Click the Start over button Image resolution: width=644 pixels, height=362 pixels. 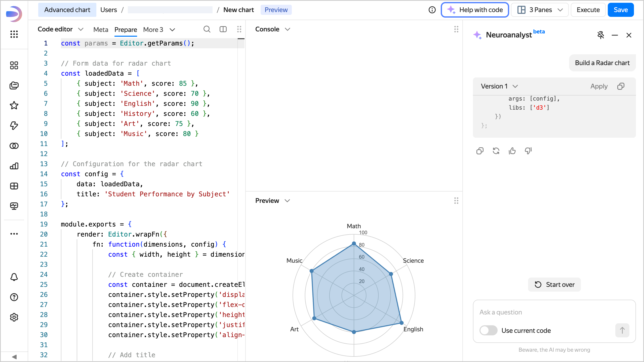[554, 285]
